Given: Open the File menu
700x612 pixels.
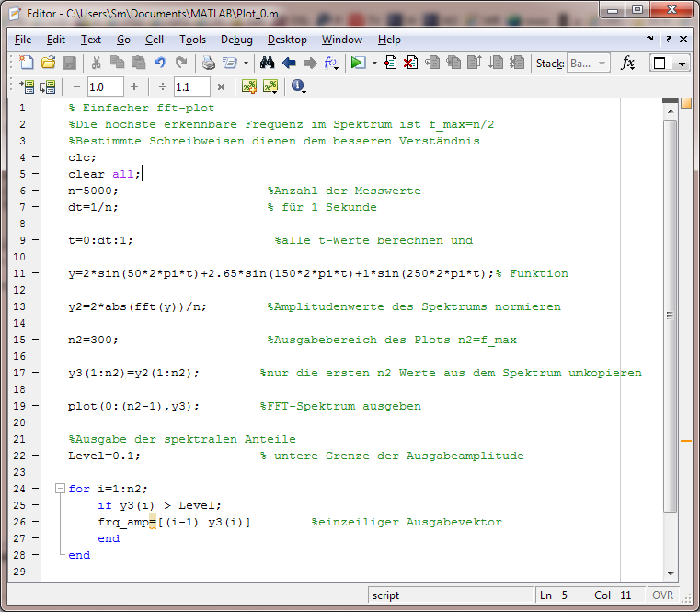Looking at the screenshot, I should point(23,40).
